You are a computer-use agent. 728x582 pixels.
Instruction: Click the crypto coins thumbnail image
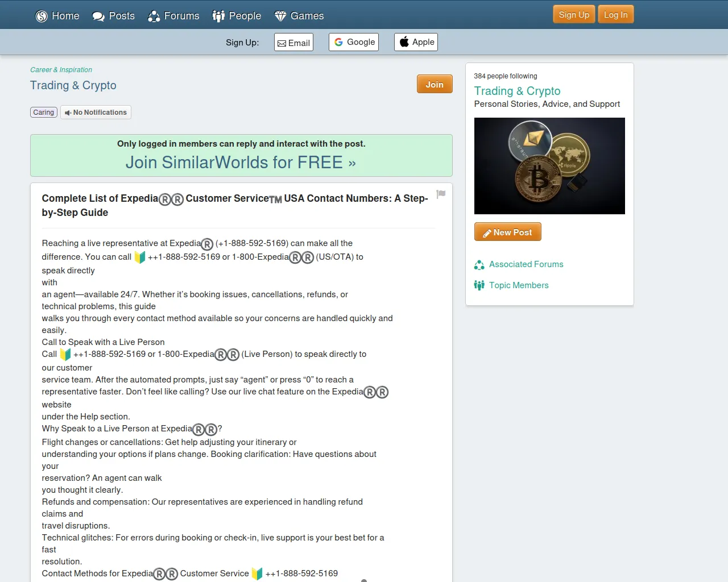click(x=549, y=166)
